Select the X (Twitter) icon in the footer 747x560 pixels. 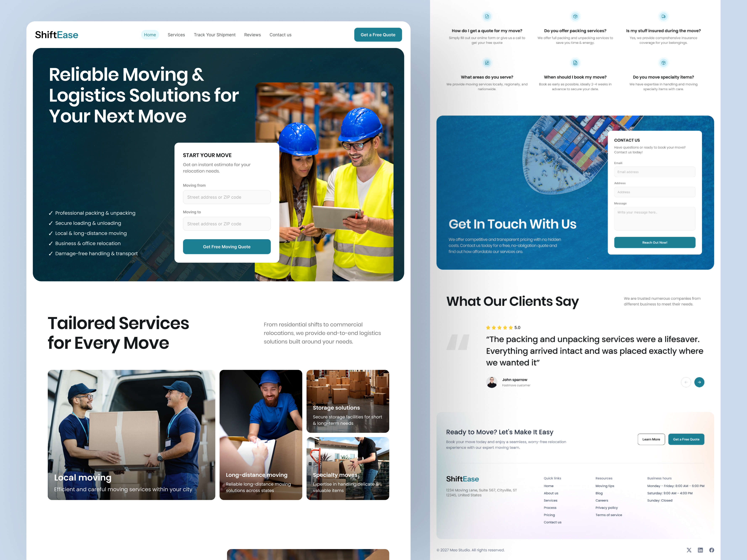coord(689,550)
